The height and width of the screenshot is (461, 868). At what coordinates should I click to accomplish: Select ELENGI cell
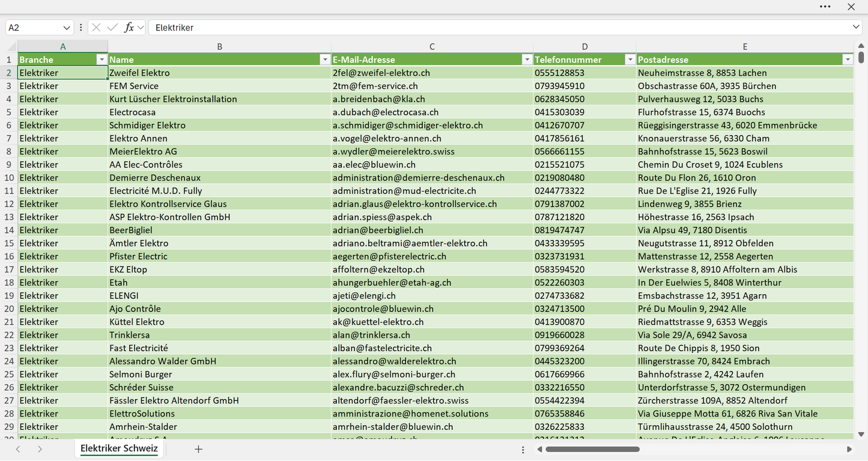click(x=219, y=296)
